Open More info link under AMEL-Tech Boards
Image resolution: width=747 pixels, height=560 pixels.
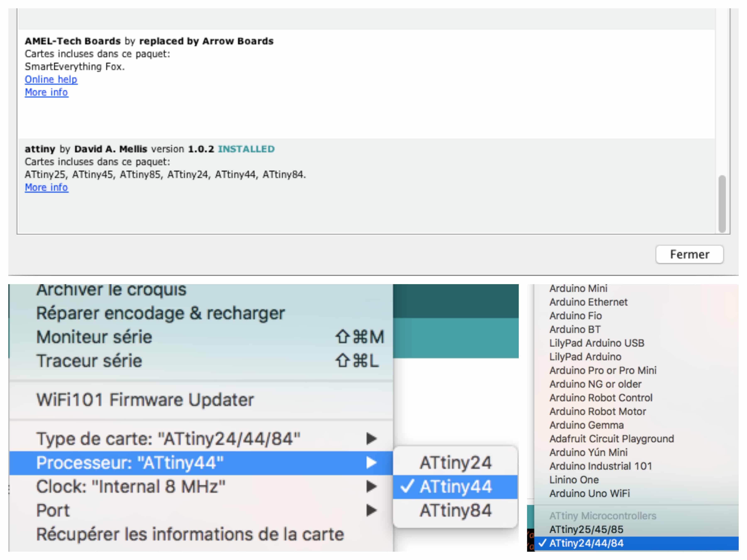click(x=47, y=92)
